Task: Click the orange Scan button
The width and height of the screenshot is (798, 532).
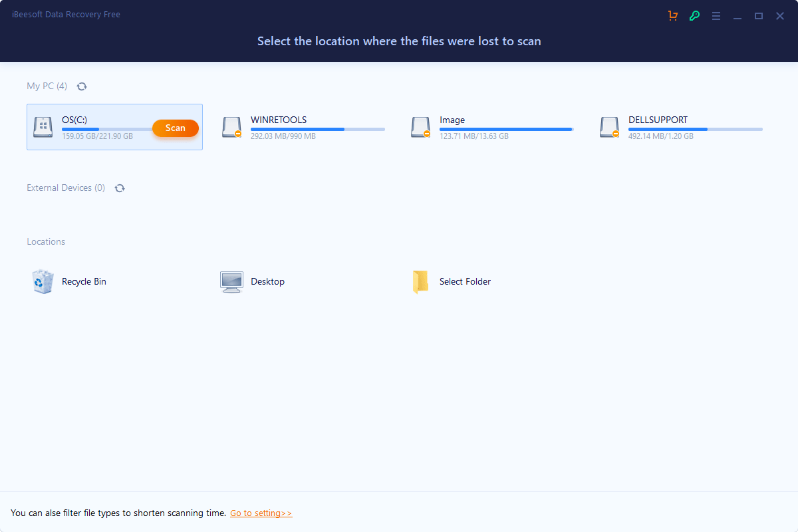Action: pyautogui.click(x=176, y=128)
